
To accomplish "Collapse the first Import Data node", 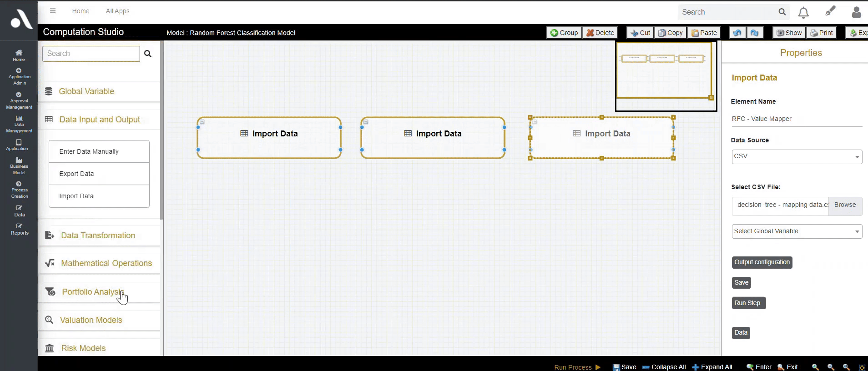I will [202, 122].
